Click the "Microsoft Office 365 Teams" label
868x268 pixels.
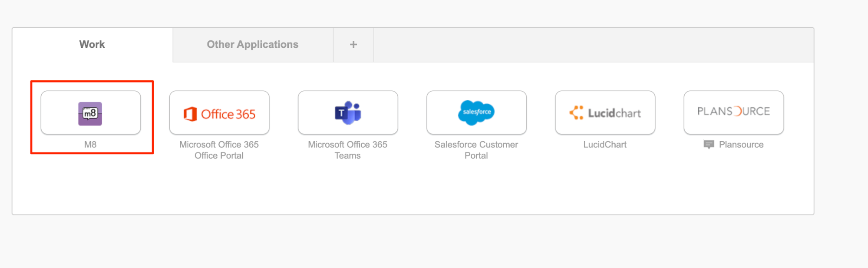(347, 150)
